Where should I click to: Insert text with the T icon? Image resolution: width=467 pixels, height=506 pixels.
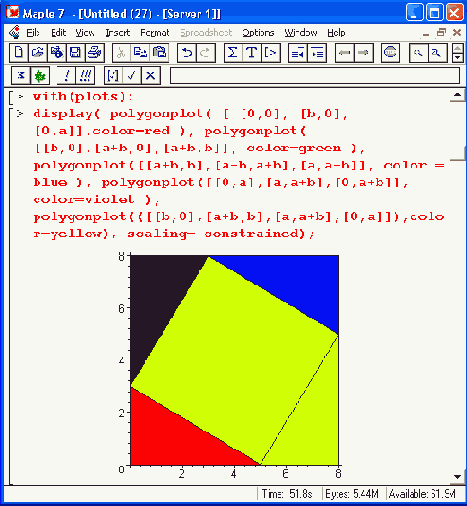click(x=252, y=53)
